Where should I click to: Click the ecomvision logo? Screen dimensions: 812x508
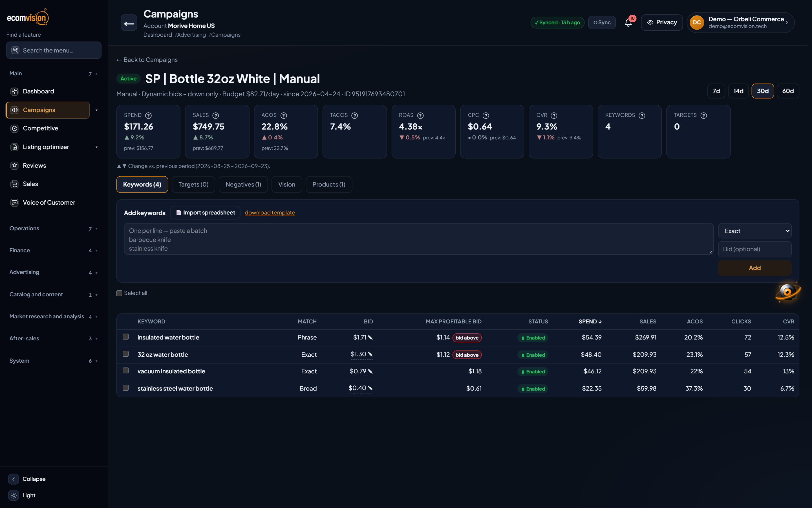click(x=28, y=17)
